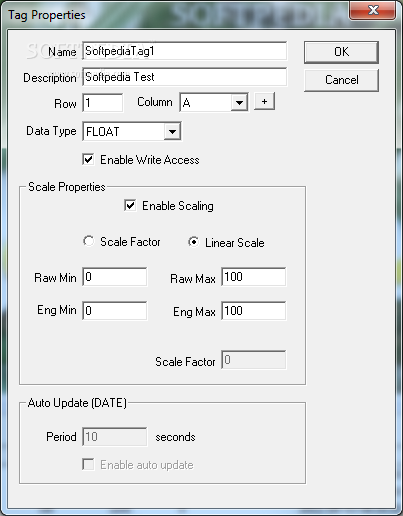Close the Tag Properties dialog
The width and height of the screenshot is (403, 516).
click(x=373, y=10)
